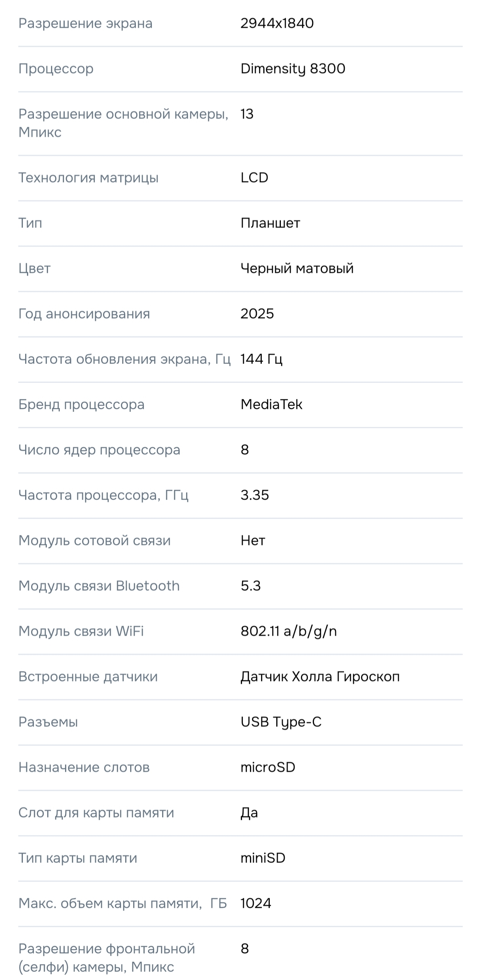The image size is (481, 980).
Task: Tap the 144 Гц refresh rate value
Action: point(261,359)
